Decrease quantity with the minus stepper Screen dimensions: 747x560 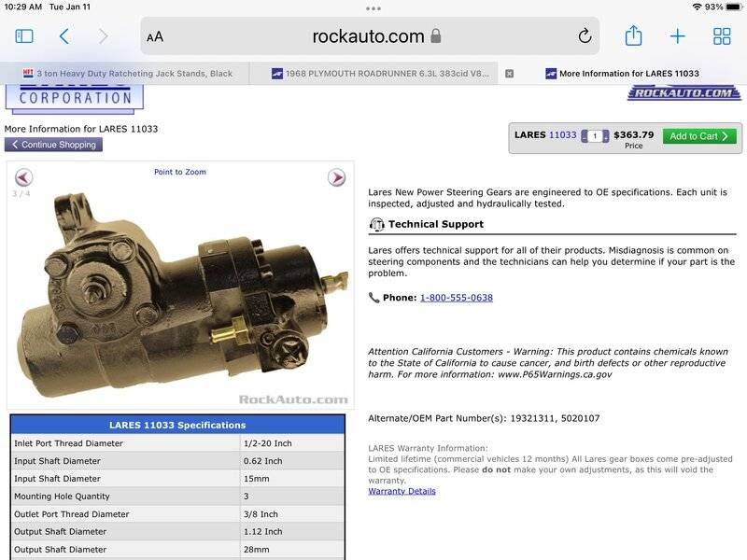585,136
